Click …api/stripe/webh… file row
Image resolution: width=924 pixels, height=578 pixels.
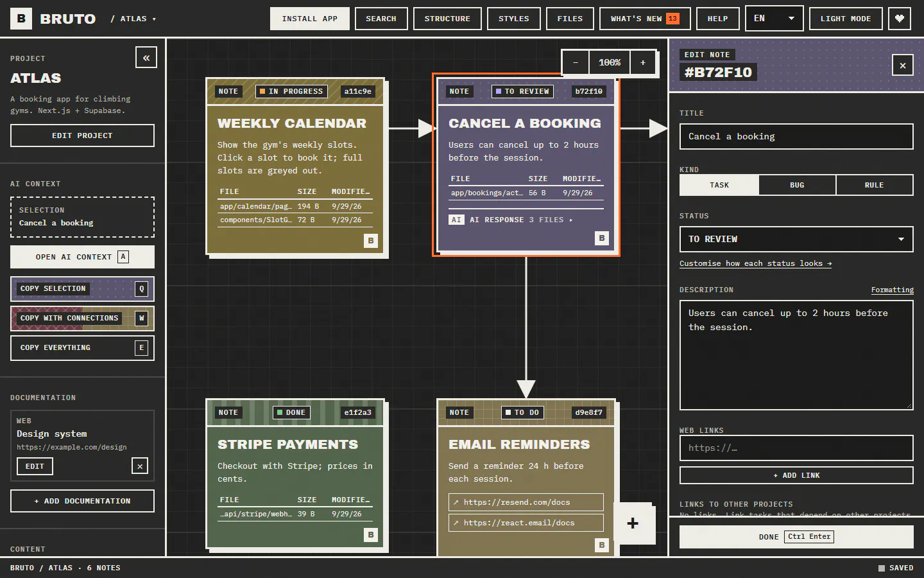click(295, 514)
